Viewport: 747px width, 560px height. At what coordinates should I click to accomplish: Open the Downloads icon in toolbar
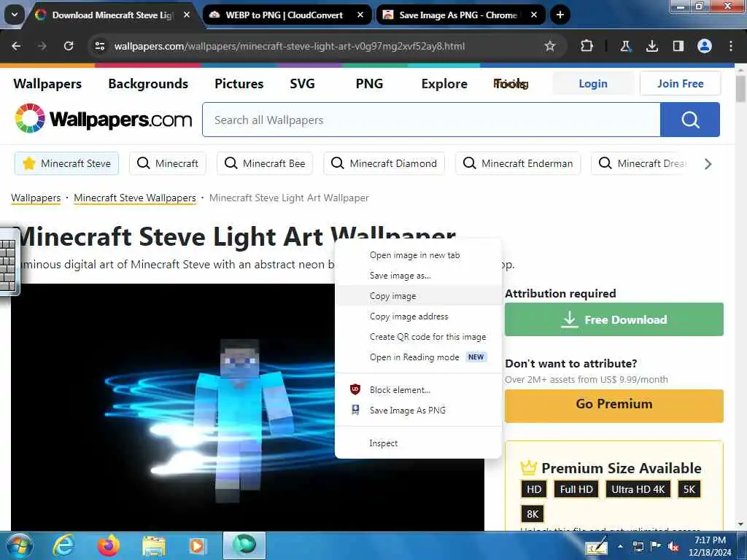651,46
